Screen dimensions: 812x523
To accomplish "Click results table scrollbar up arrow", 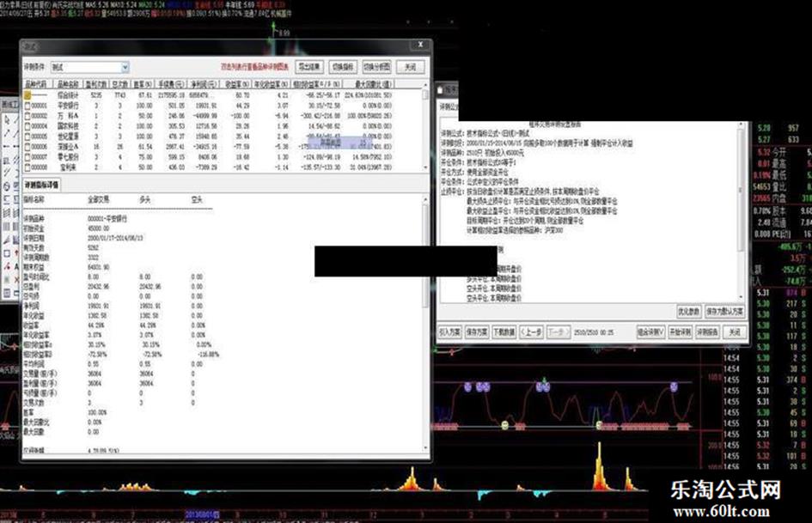I will coord(426,84).
